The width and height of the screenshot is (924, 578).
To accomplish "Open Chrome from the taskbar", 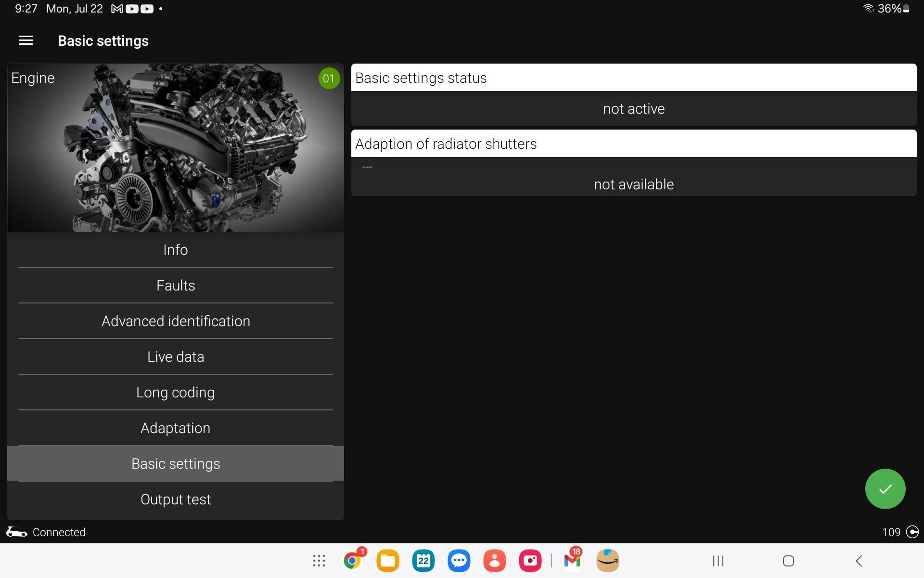I will pyautogui.click(x=352, y=561).
